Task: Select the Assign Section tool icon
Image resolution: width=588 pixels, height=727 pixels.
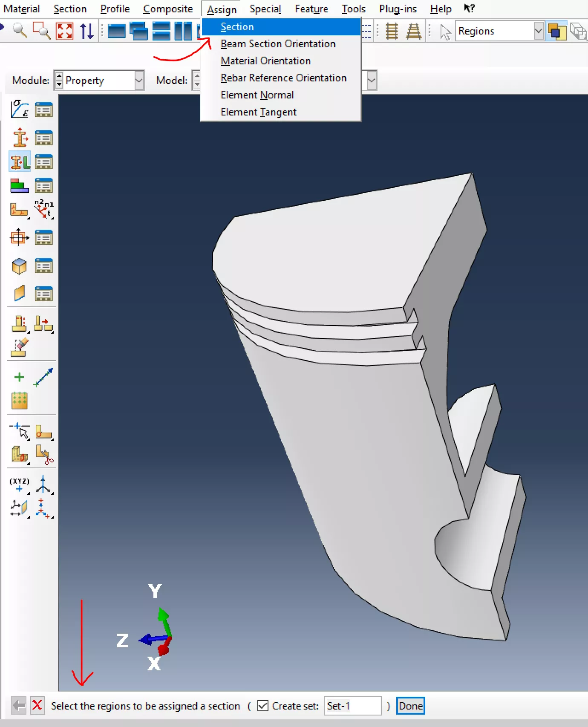Action: tap(20, 162)
